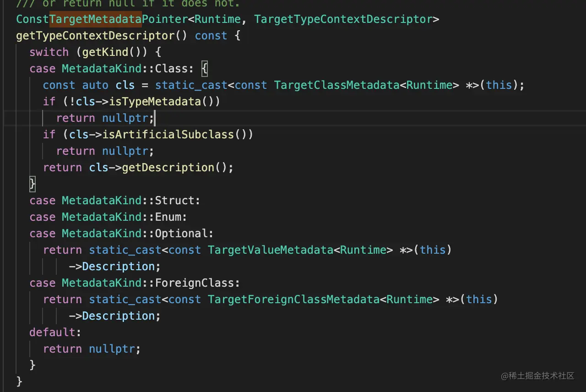586x392 pixels.
Task: Click the comment line about returning null
Action: coord(128,4)
